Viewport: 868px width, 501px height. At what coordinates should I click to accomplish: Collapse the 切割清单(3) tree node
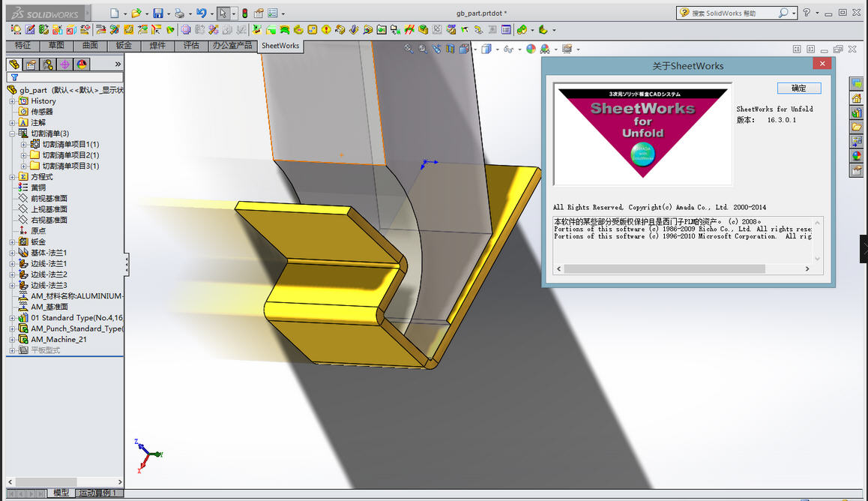(12, 133)
